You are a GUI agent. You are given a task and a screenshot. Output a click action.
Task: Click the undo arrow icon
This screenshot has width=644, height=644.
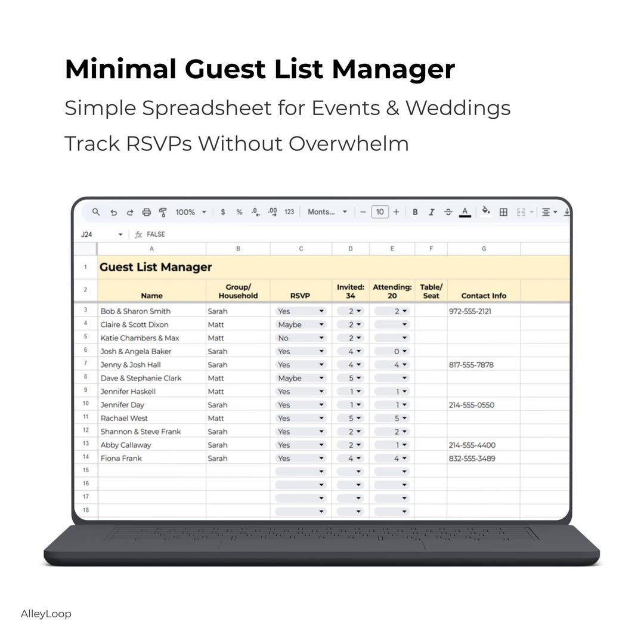pyautogui.click(x=114, y=212)
